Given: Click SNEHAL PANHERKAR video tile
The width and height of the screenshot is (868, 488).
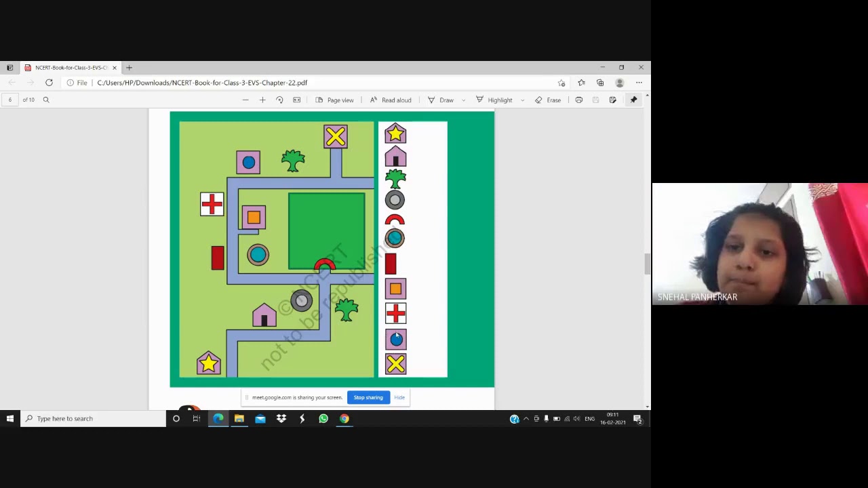Looking at the screenshot, I should 759,244.
